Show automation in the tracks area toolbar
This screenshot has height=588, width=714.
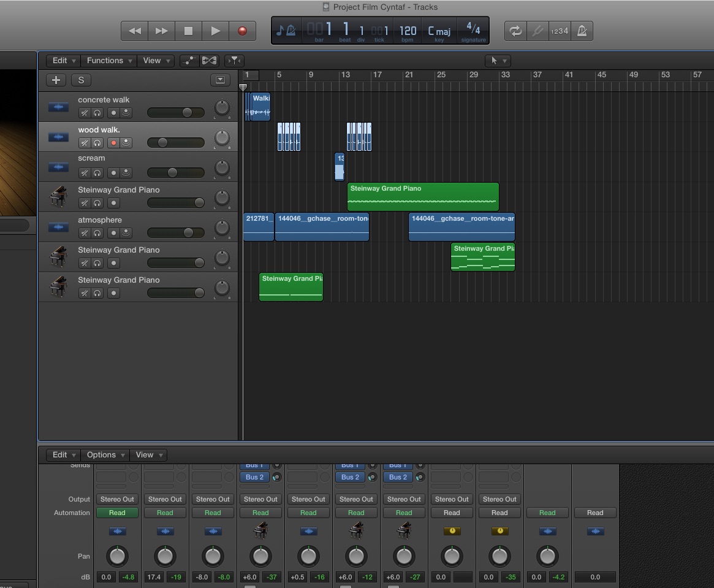tap(189, 61)
